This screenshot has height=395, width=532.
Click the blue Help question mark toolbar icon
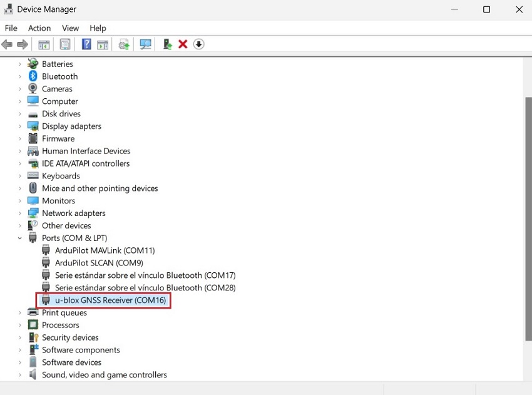[x=86, y=44]
